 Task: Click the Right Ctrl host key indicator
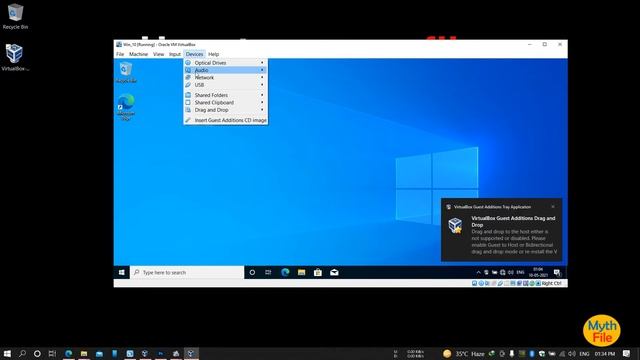[551, 283]
